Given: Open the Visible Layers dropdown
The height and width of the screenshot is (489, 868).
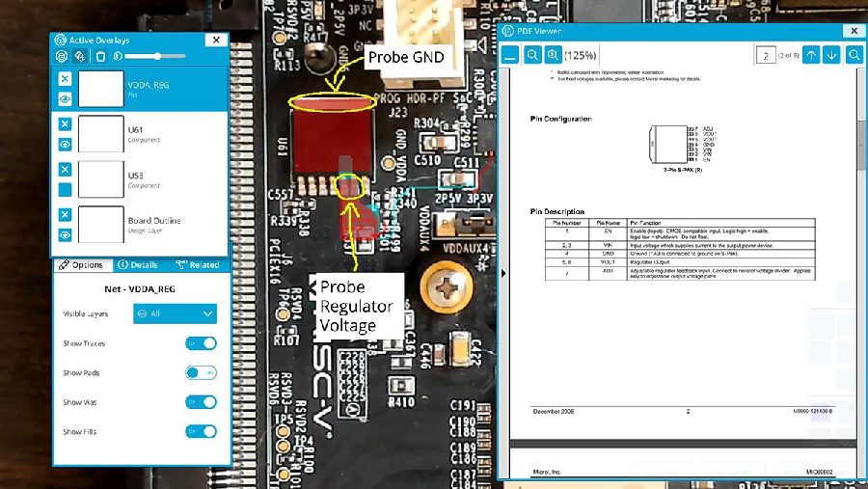Looking at the screenshot, I should click(x=175, y=313).
